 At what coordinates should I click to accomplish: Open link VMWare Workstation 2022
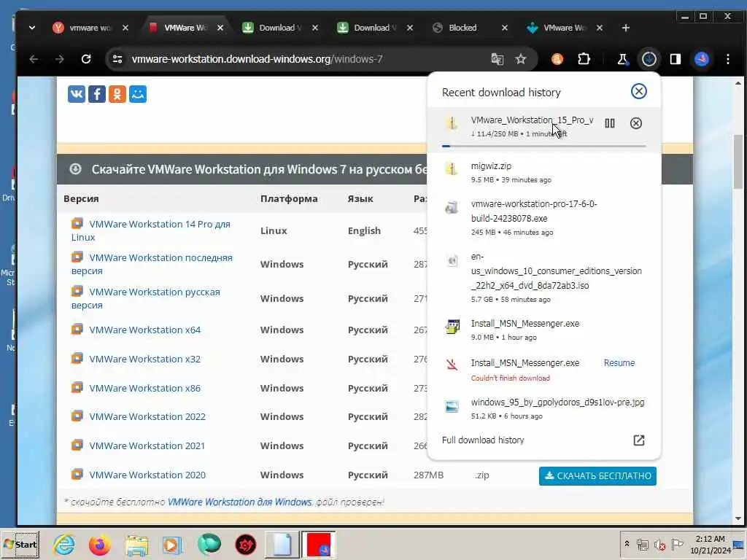(x=147, y=416)
